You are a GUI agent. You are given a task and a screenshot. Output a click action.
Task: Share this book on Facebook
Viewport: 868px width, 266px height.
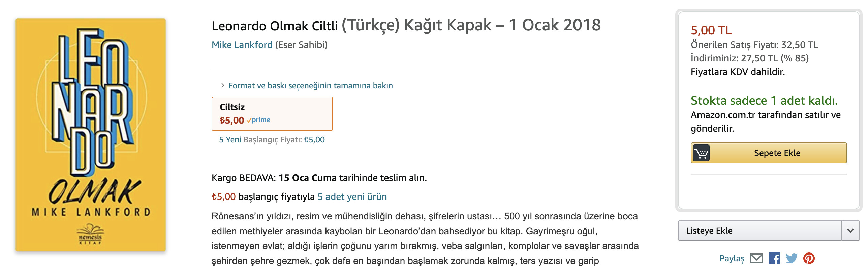(x=774, y=258)
